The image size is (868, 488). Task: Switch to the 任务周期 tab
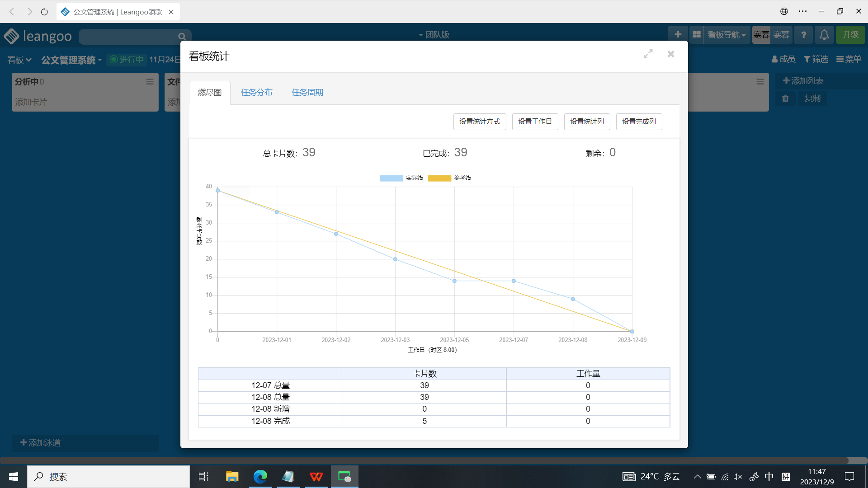coord(307,93)
